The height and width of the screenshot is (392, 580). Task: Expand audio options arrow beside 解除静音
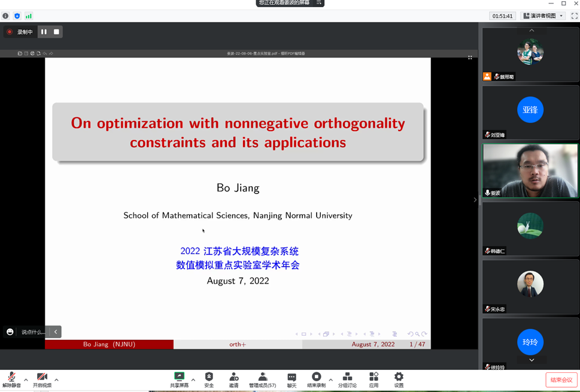[x=26, y=379]
